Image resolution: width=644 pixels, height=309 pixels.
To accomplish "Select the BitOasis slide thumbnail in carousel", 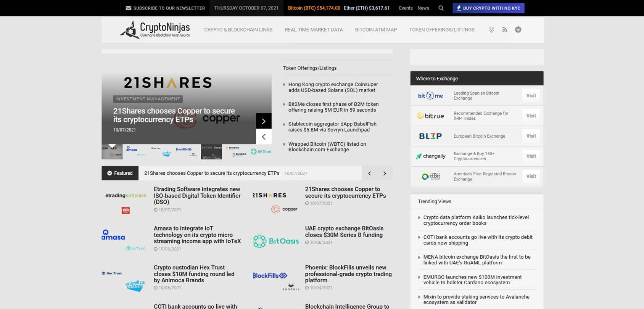I will 261,152.
